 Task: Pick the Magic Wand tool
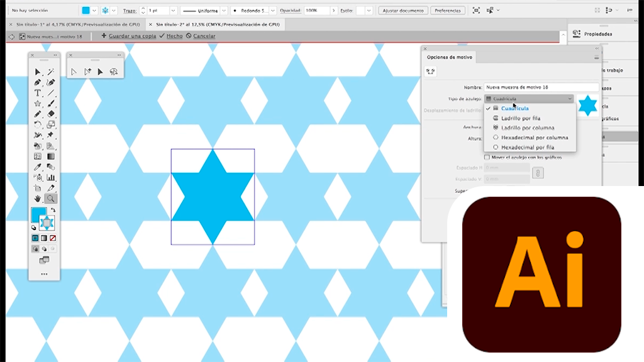(50, 72)
